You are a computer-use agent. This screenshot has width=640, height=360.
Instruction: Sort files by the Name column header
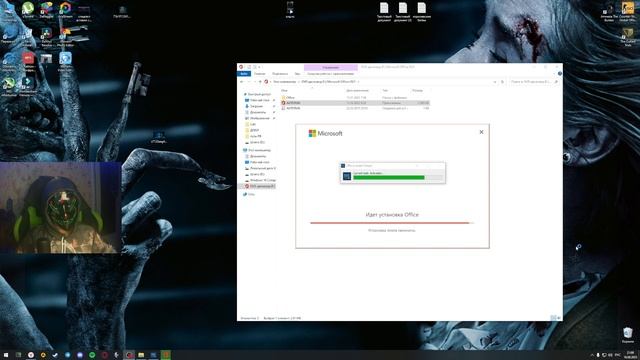284,91
